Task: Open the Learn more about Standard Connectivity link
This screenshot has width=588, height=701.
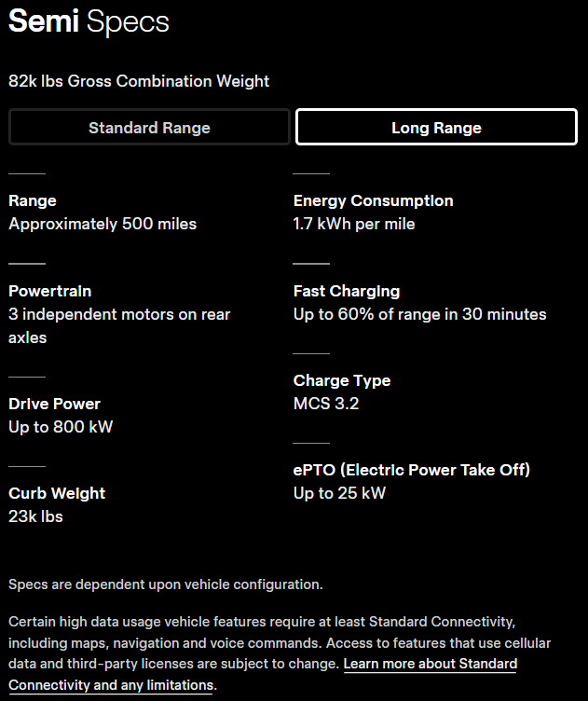Action: (x=430, y=664)
